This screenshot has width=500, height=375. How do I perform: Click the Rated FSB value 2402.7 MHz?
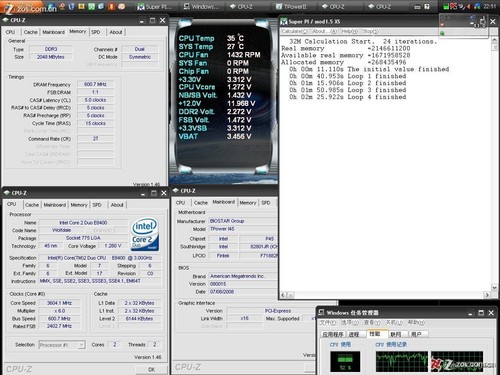(59, 326)
